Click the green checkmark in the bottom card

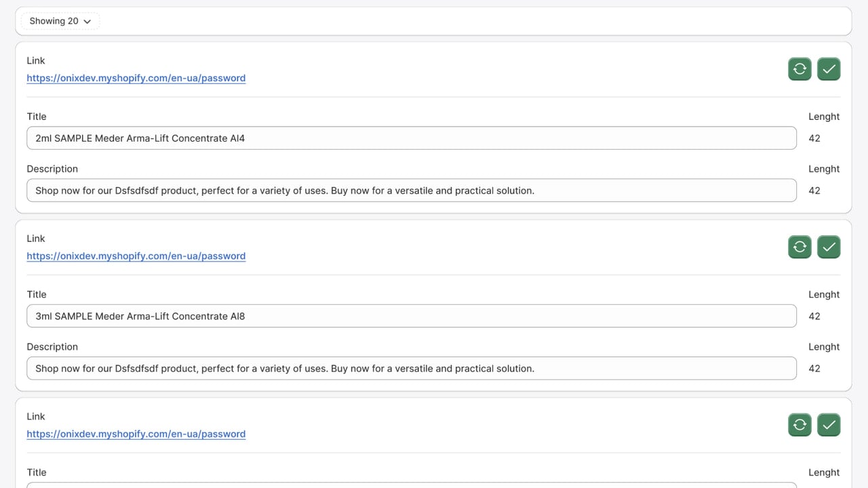pyautogui.click(x=829, y=424)
